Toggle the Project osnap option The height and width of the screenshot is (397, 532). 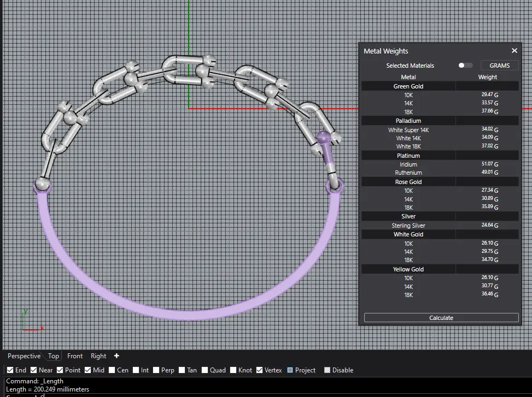point(290,370)
